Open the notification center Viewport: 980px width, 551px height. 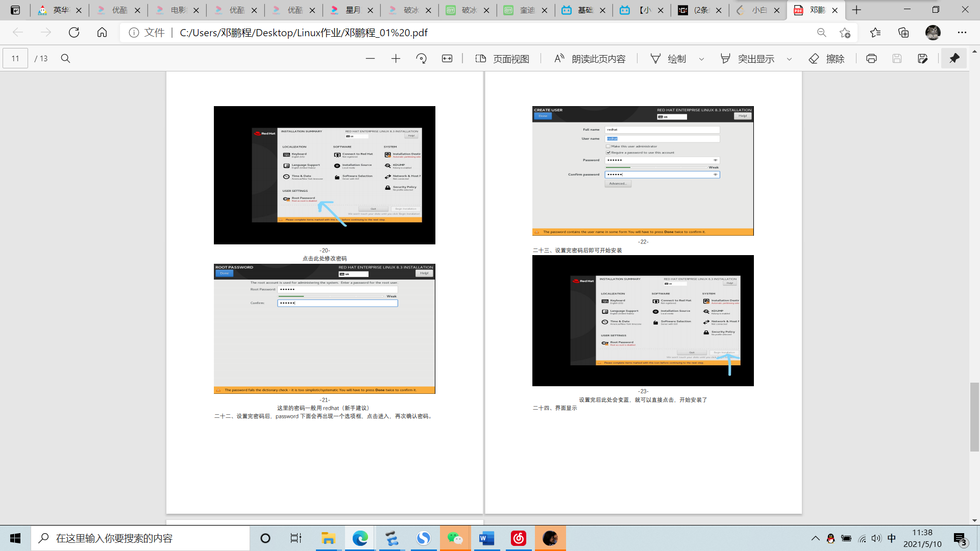960,539
